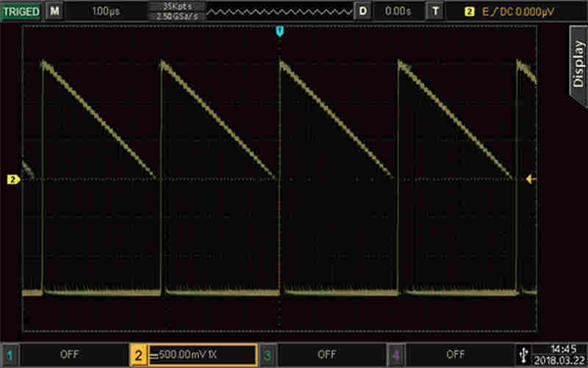588x368 pixels.
Task: Select the D delay icon
Action: click(x=362, y=11)
